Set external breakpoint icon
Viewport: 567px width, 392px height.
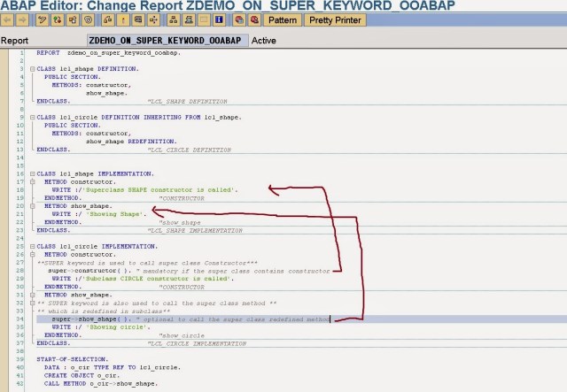(x=254, y=19)
